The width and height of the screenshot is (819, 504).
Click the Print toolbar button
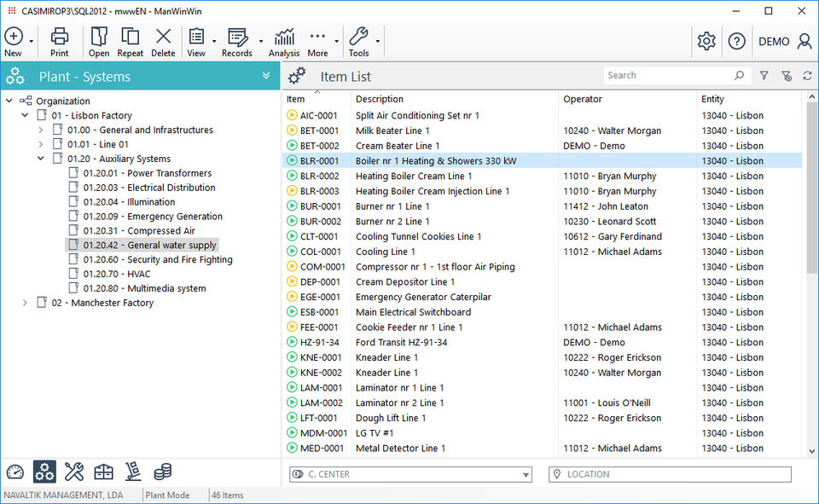(60, 42)
